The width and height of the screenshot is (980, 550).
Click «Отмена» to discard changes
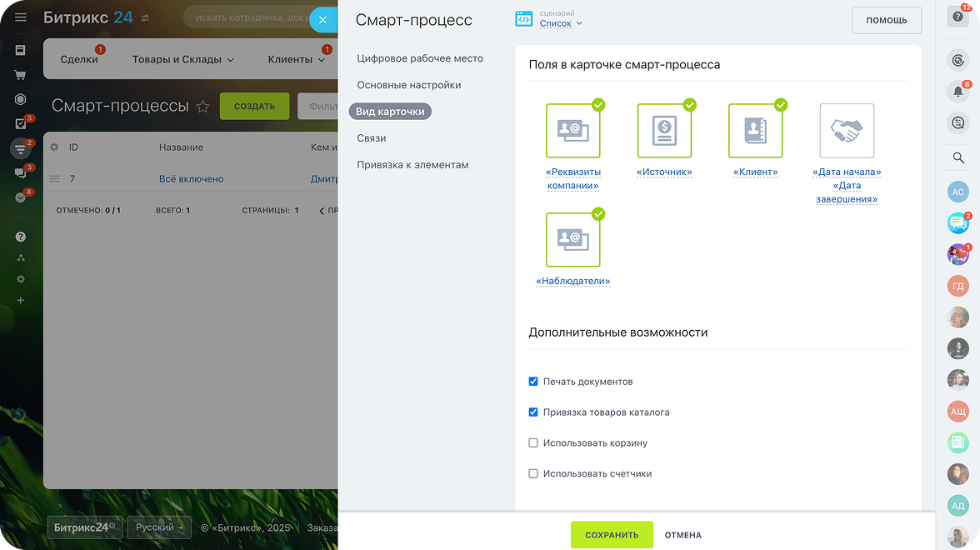(682, 535)
